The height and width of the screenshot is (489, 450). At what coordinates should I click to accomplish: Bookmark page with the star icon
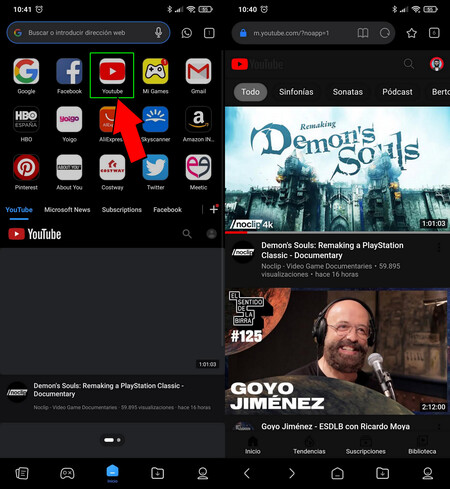pyautogui.click(x=412, y=33)
